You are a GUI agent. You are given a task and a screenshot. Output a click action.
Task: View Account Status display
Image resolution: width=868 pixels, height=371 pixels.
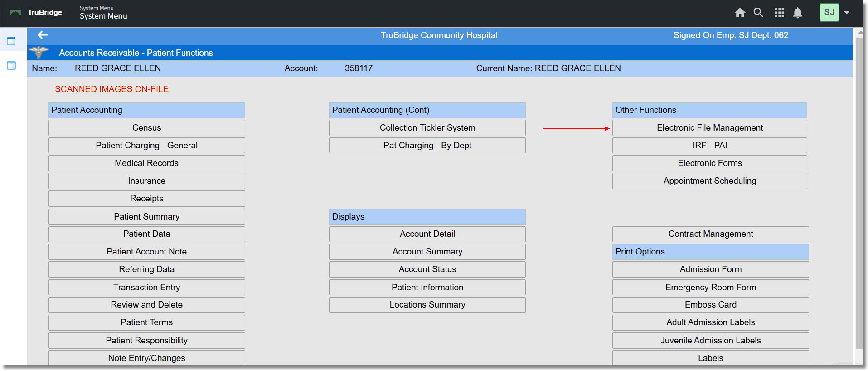point(427,269)
